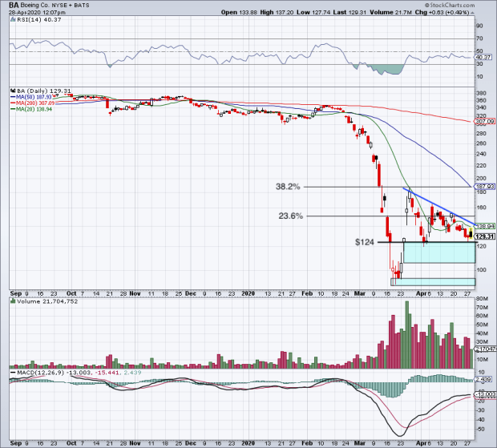The height and width of the screenshot is (448, 497).
Task: Click the Boeing Co. company name
Action: (x=34, y=5)
